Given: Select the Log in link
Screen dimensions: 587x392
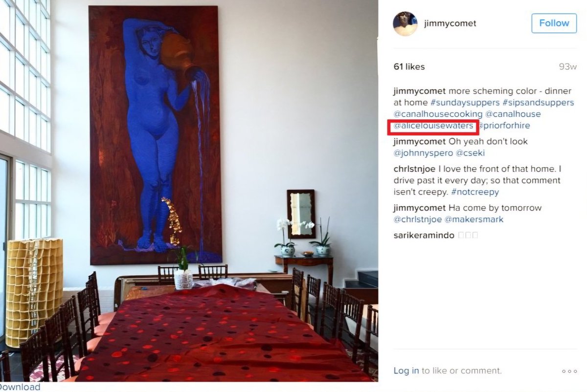Looking at the screenshot, I should [406, 371].
